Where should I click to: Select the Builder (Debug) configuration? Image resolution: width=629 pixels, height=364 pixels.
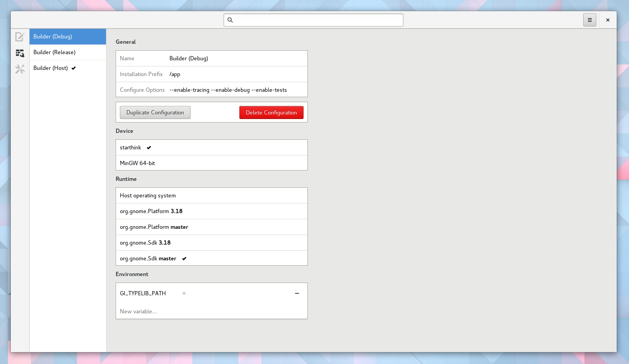point(68,36)
